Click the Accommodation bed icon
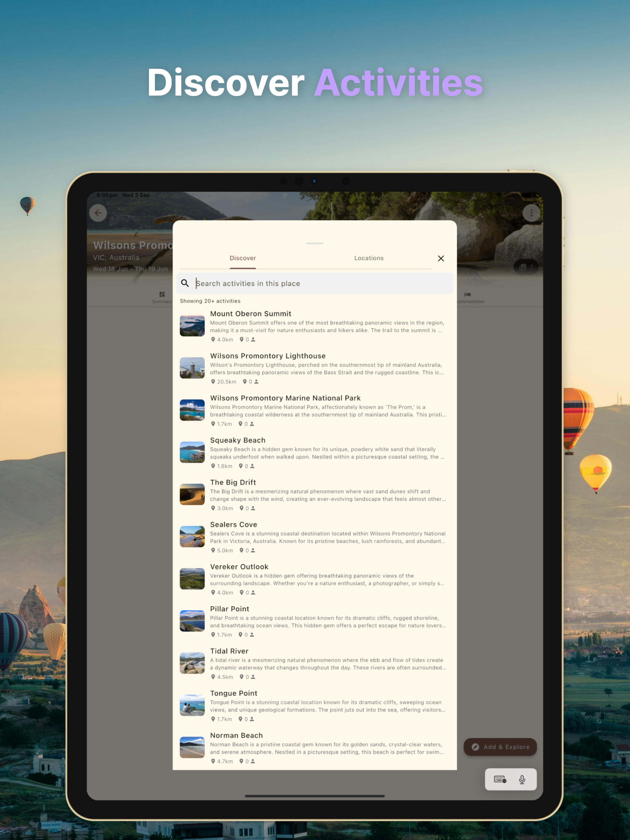Screen dimensions: 630x840 point(467,294)
